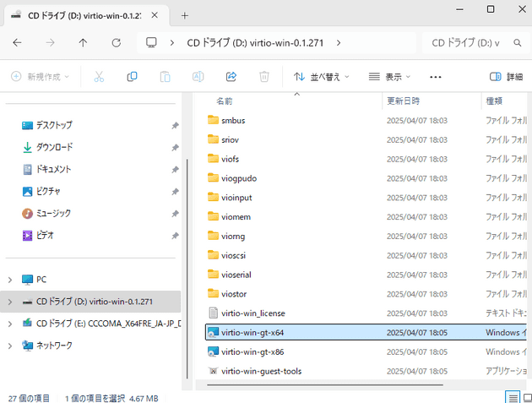Select the virtio-win_license text file icon
The image size is (532, 403).
pyautogui.click(x=213, y=313)
